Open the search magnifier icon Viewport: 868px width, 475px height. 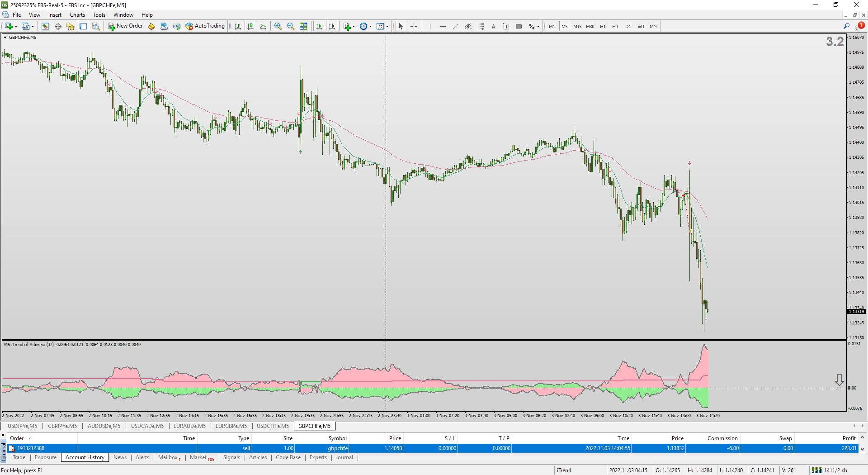point(846,26)
